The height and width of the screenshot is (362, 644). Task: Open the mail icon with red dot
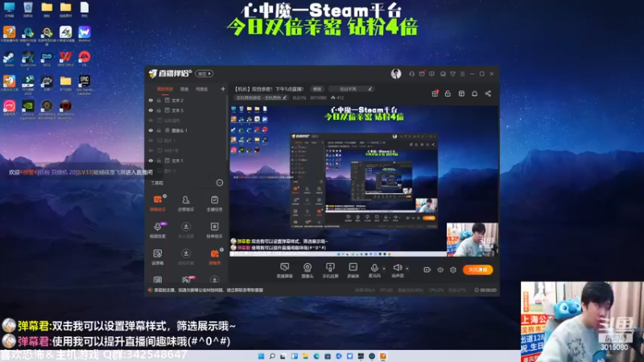click(422, 74)
